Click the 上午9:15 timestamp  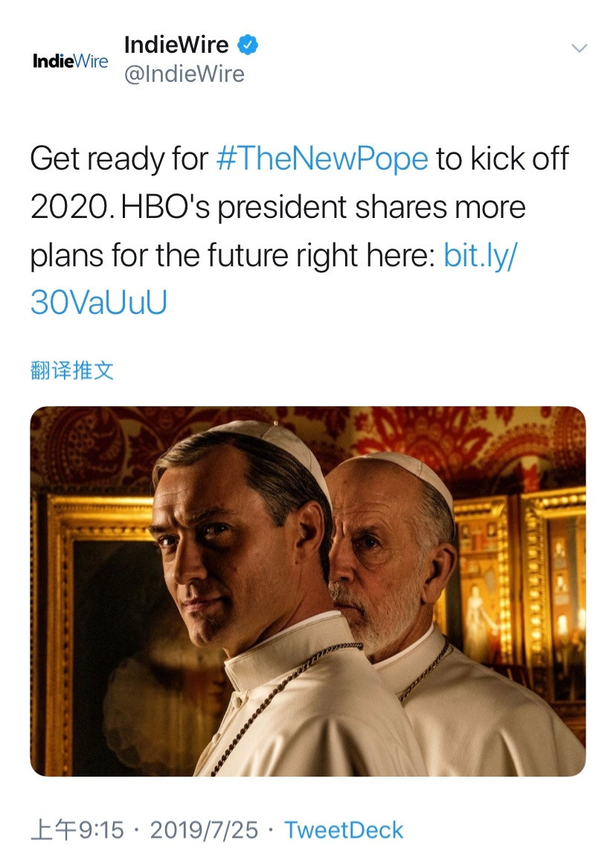coord(77,829)
